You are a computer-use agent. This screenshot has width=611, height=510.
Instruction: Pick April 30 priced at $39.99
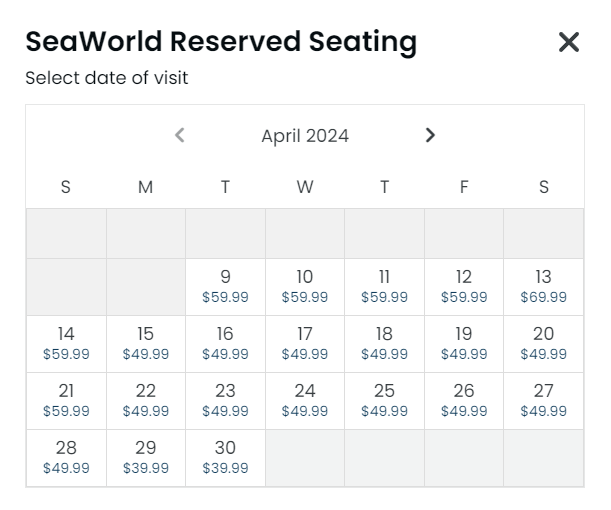click(225, 457)
